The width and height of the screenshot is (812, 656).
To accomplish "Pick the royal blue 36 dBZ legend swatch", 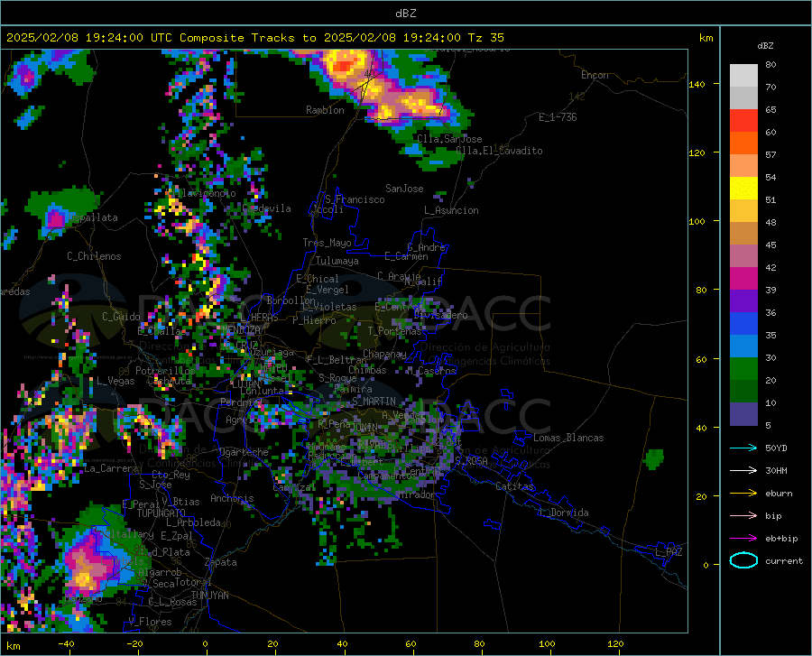I will pos(743,324).
